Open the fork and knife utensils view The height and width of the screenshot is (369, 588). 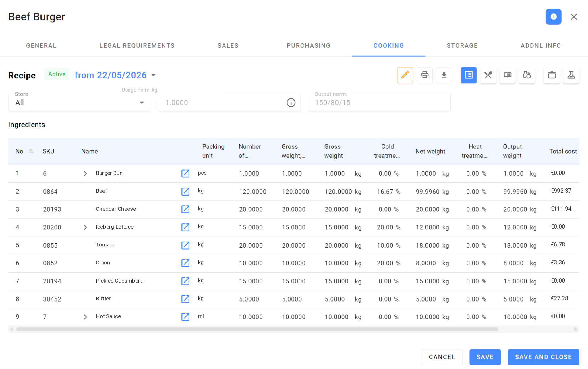click(x=488, y=75)
